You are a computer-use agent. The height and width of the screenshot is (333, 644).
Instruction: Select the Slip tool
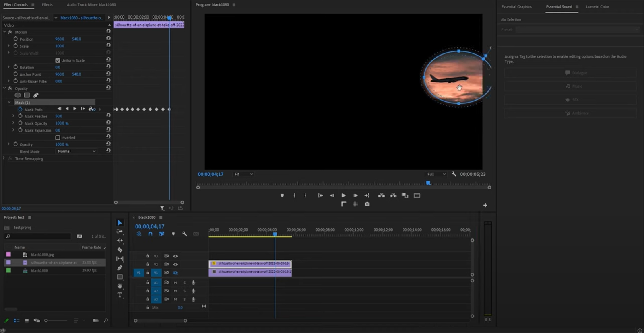(x=120, y=259)
